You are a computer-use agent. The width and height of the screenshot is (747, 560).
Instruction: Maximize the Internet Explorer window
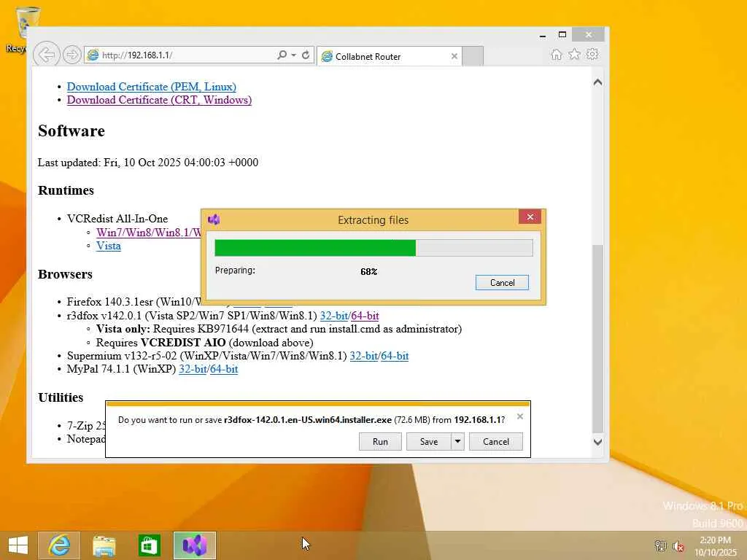click(x=562, y=35)
